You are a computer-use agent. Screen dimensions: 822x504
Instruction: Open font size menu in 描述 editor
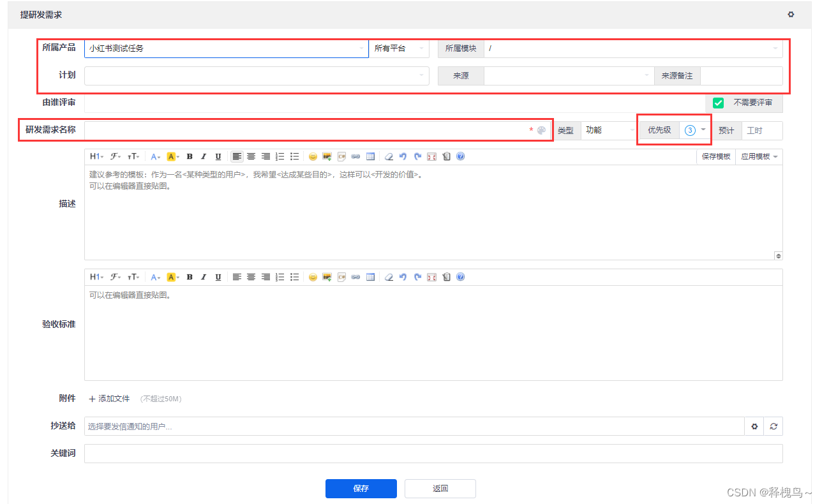click(133, 156)
